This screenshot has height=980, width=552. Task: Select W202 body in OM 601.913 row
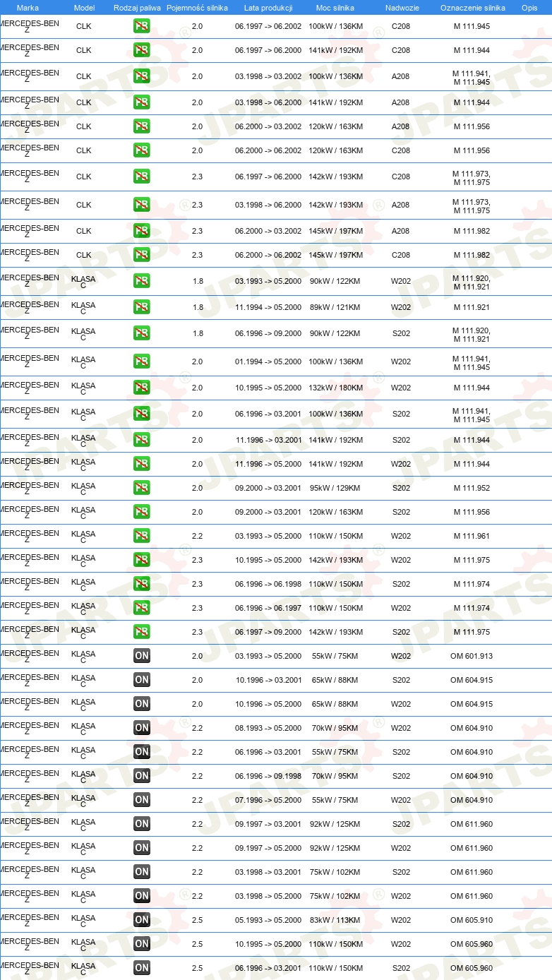tap(401, 656)
